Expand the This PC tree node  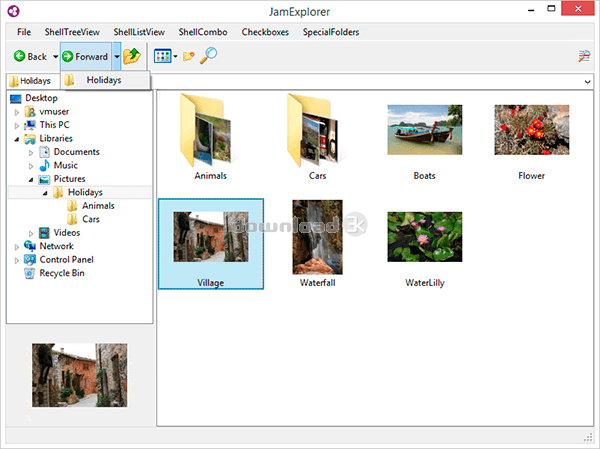click(16, 126)
